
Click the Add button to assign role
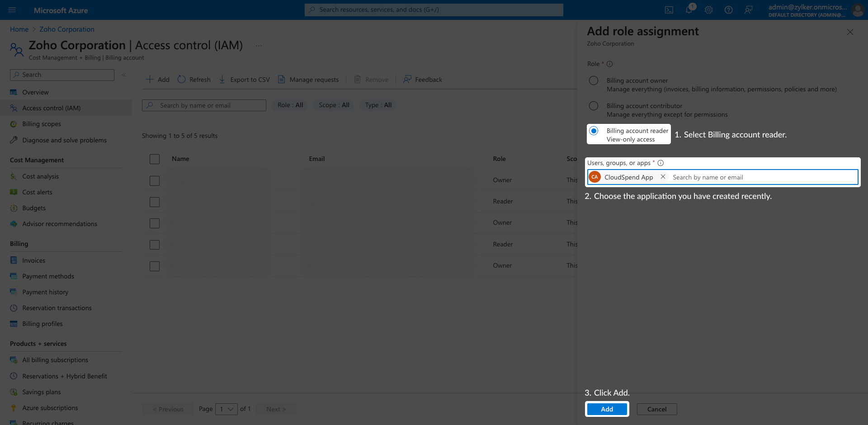tap(607, 409)
